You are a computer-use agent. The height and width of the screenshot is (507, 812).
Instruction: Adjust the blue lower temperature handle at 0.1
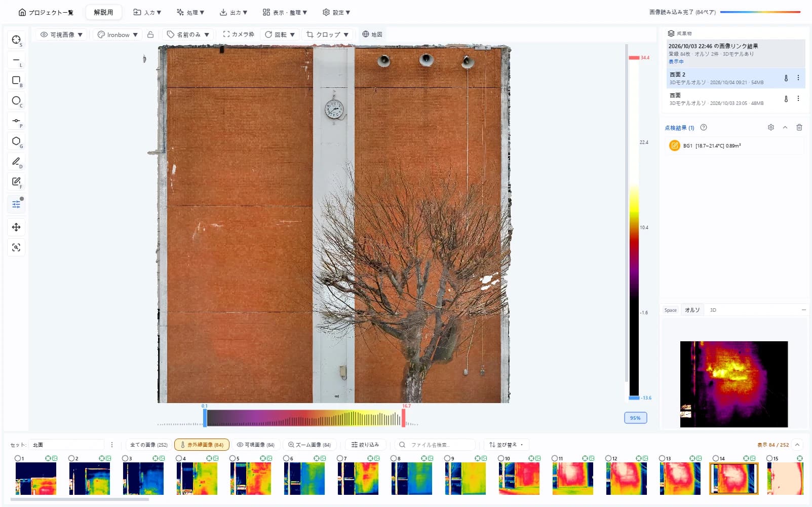point(205,417)
